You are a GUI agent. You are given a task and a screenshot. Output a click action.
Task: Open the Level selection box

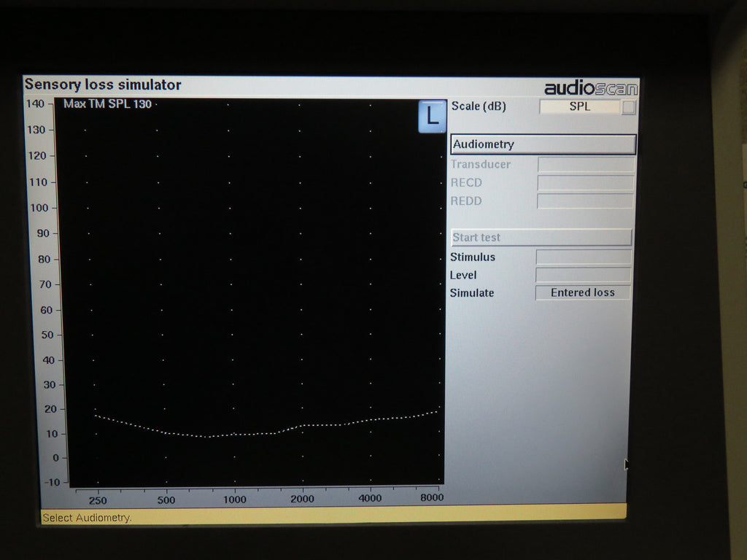(x=583, y=275)
